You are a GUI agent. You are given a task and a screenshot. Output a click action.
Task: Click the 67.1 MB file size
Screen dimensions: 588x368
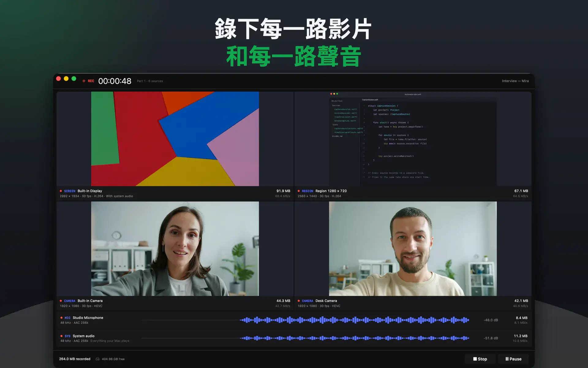tap(521, 191)
